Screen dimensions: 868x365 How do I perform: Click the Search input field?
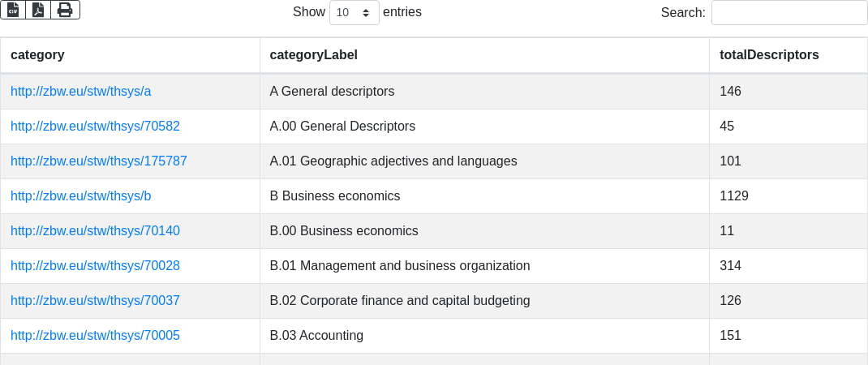(x=789, y=13)
